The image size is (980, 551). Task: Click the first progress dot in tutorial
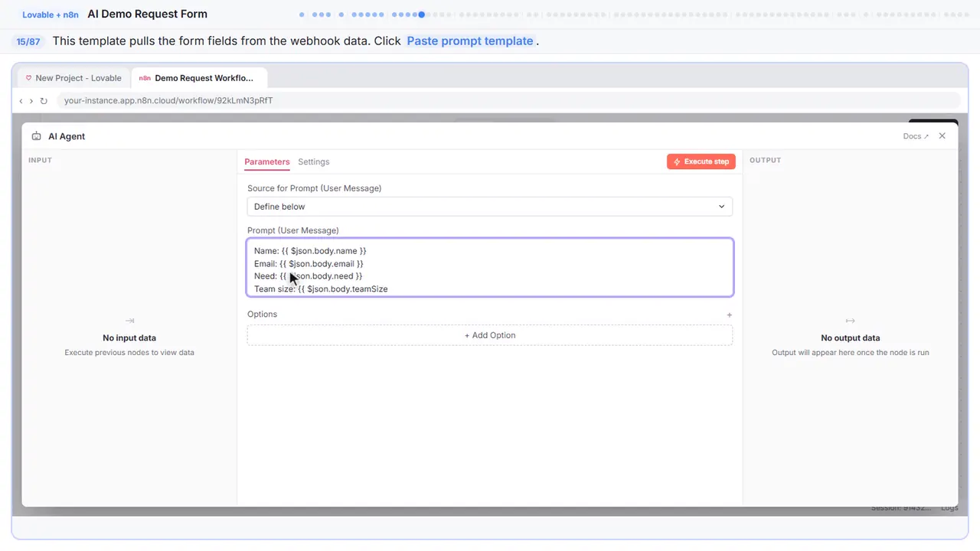pos(302,15)
